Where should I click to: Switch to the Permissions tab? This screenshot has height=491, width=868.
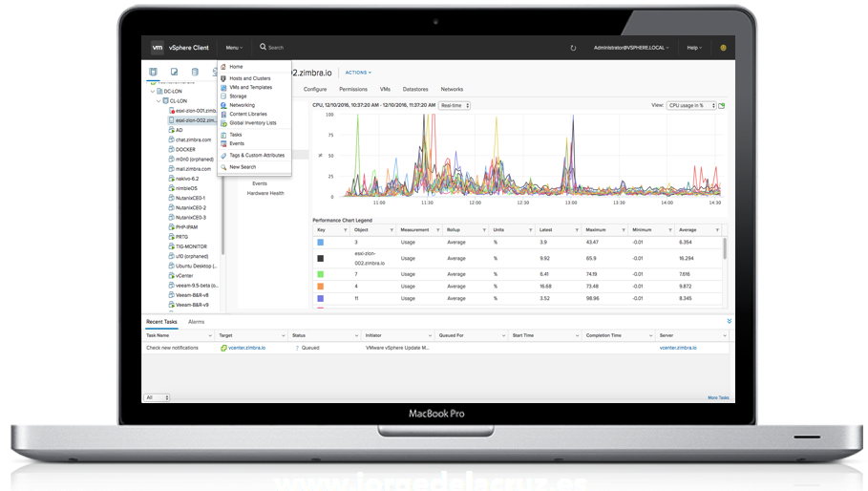[x=353, y=89]
